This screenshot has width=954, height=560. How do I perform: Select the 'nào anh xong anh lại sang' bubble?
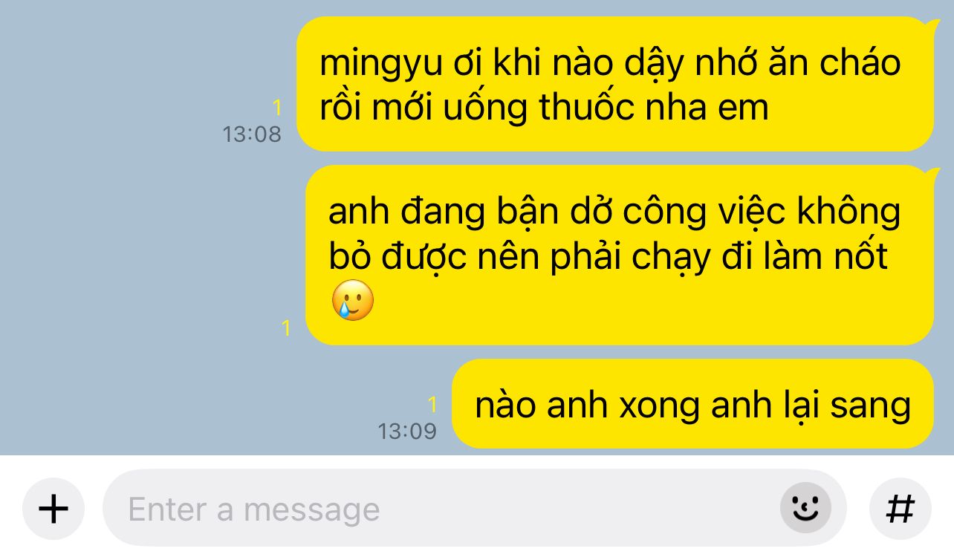point(692,404)
